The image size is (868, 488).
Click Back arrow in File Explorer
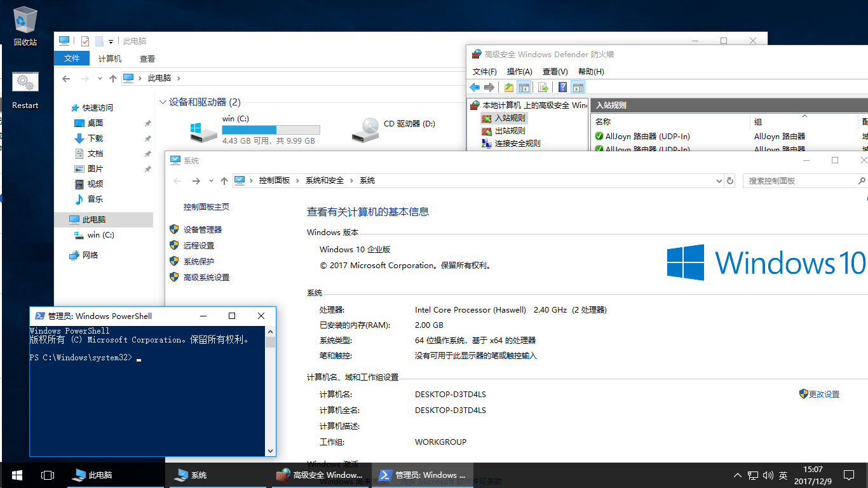click(x=66, y=78)
